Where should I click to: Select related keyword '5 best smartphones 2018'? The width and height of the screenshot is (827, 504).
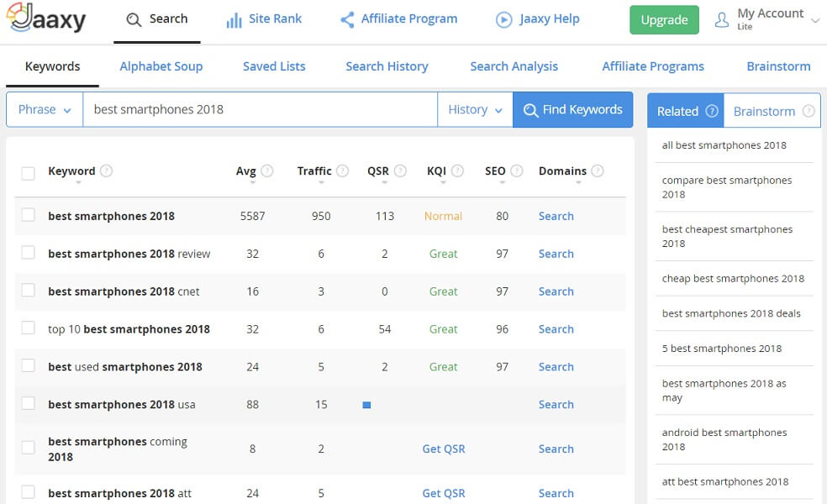coord(721,348)
